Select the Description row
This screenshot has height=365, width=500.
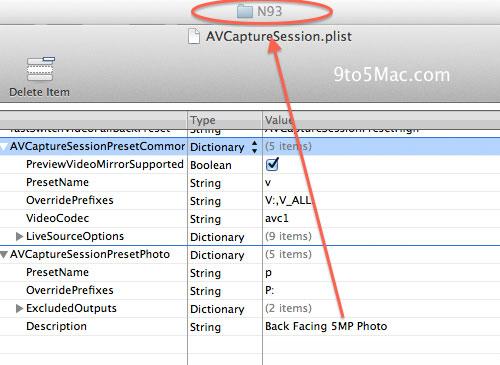coord(250,327)
